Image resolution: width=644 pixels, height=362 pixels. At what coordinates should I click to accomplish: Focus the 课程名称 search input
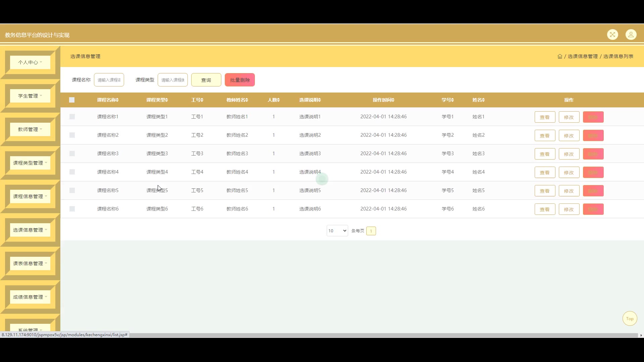click(x=109, y=80)
